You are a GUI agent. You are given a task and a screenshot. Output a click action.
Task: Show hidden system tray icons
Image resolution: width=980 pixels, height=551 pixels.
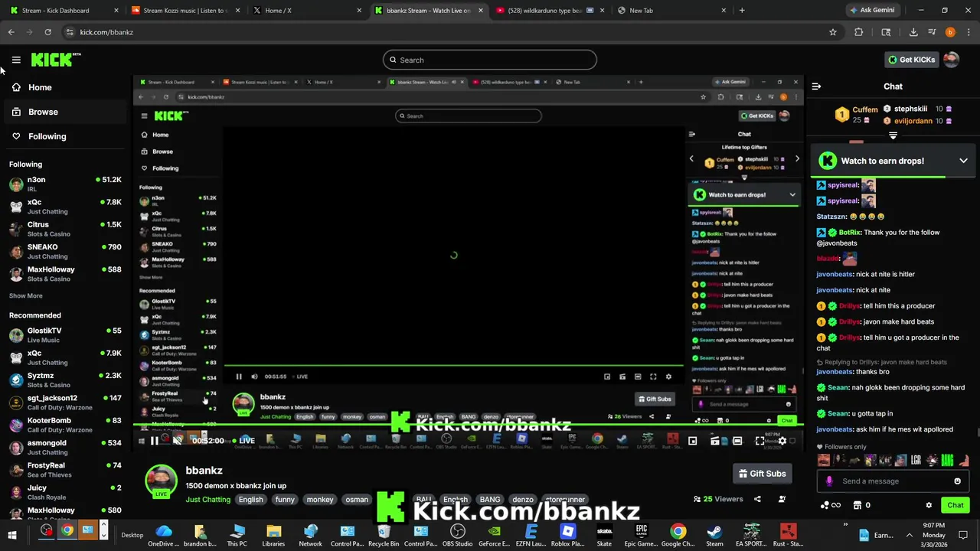coord(910,535)
